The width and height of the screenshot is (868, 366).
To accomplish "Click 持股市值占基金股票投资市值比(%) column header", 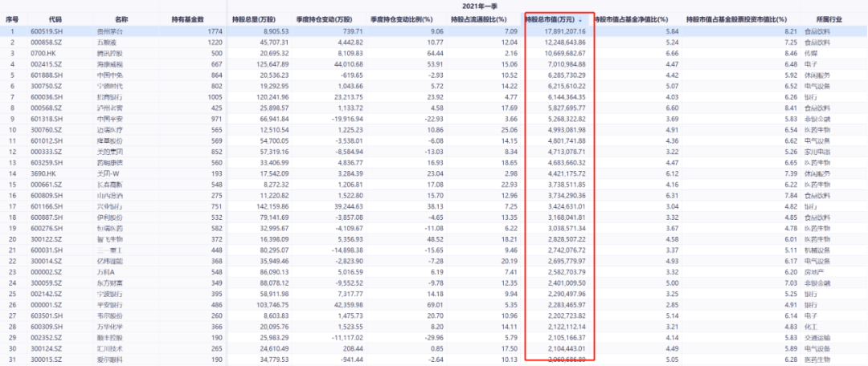I will pos(736,19).
